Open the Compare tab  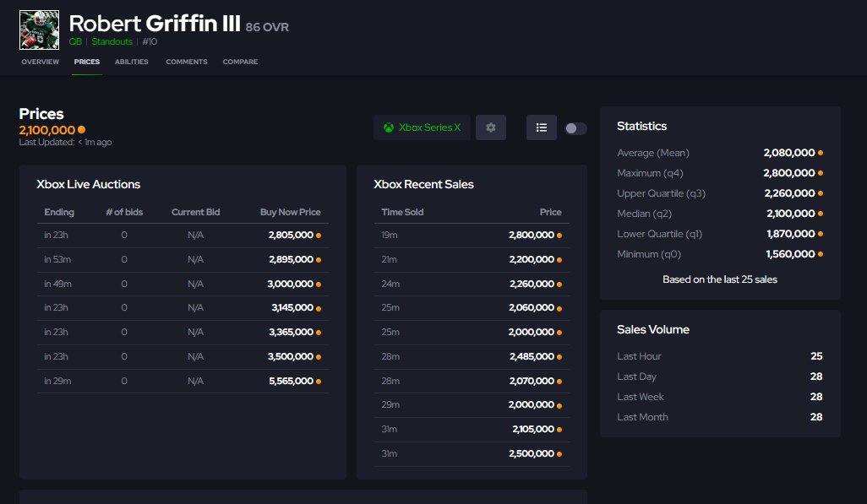(240, 62)
